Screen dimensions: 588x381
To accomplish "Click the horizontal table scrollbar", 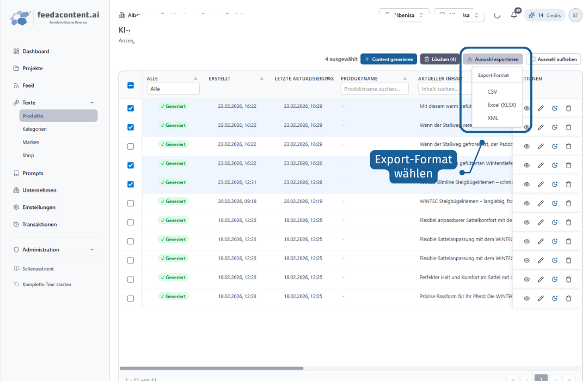I will [211, 368].
